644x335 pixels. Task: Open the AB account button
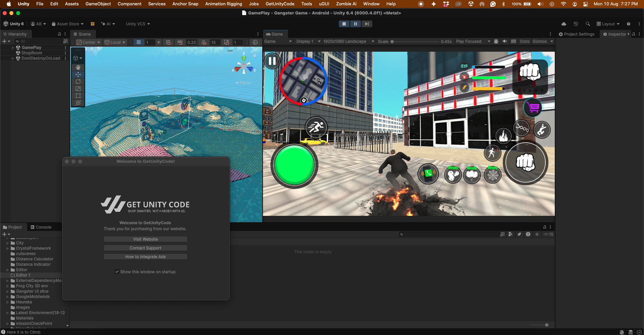click(38, 24)
